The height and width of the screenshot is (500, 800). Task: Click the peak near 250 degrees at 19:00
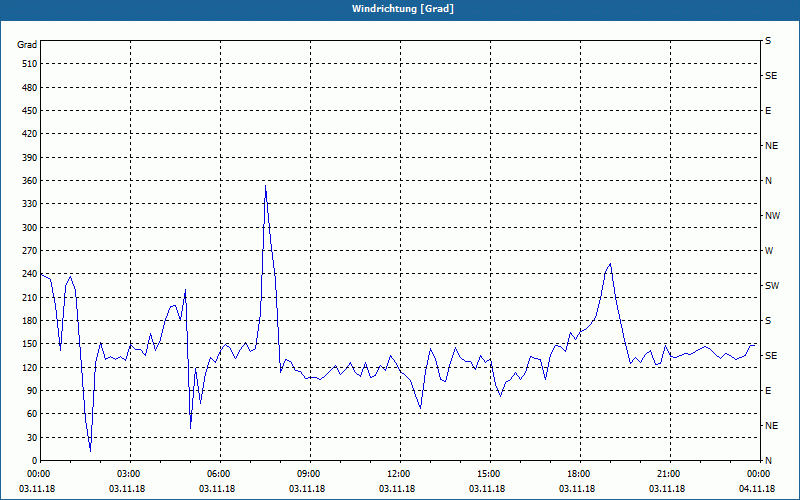coord(610,264)
